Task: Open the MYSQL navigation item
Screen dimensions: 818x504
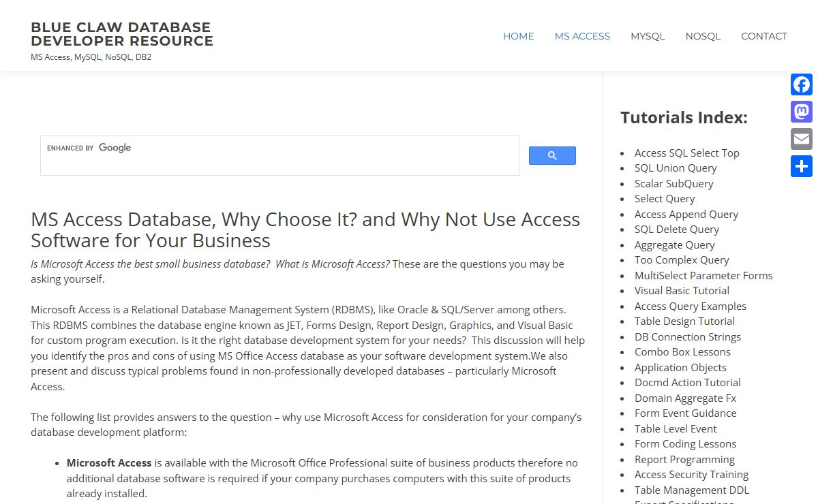Action: click(648, 36)
